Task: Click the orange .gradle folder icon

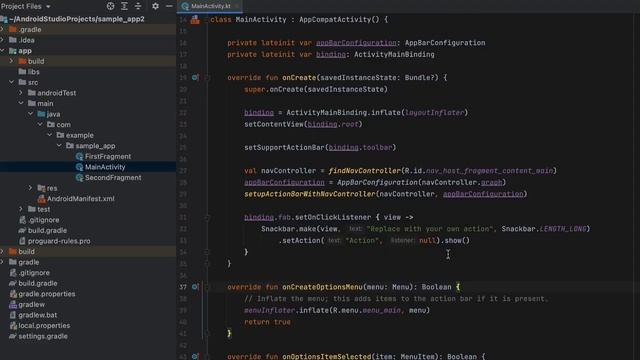Action: pyautogui.click(x=13, y=29)
